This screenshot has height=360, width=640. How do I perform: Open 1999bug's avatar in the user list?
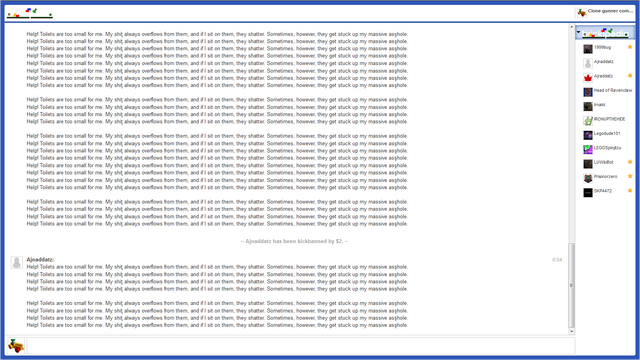tap(588, 49)
